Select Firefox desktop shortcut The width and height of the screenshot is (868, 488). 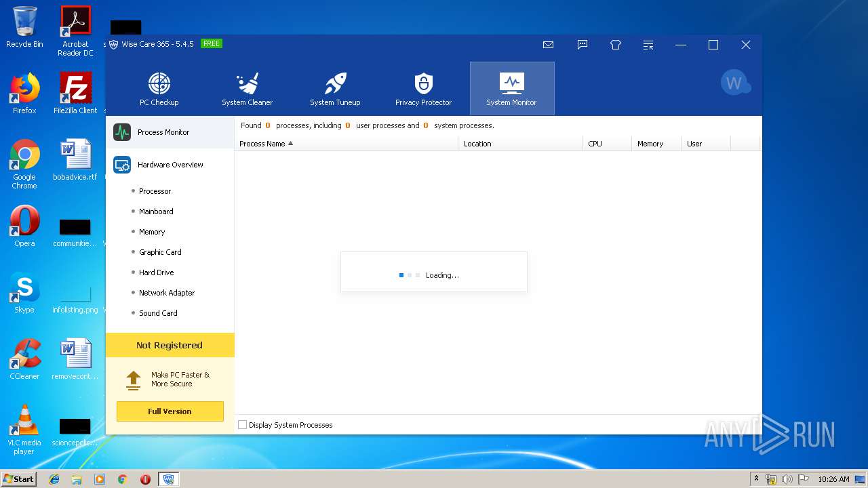[24, 94]
